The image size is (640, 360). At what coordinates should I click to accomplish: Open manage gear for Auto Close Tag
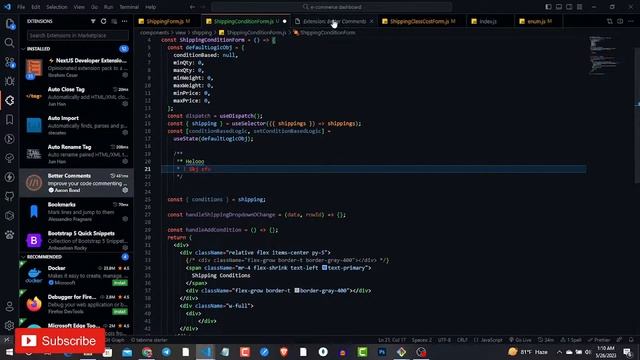coord(125,104)
